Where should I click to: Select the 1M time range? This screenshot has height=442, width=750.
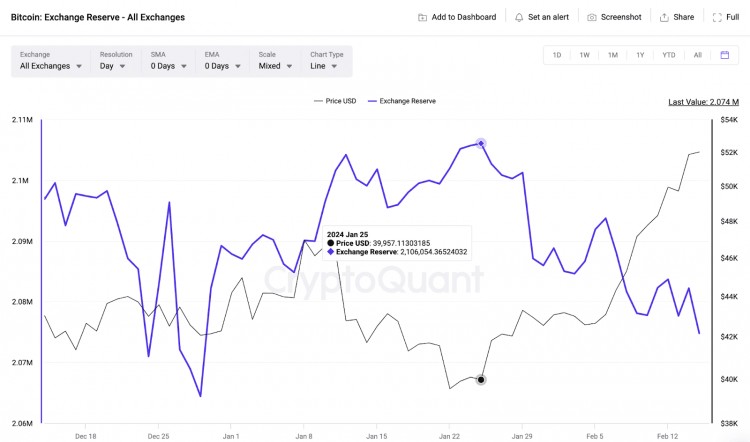pyautogui.click(x=612, y=55)
